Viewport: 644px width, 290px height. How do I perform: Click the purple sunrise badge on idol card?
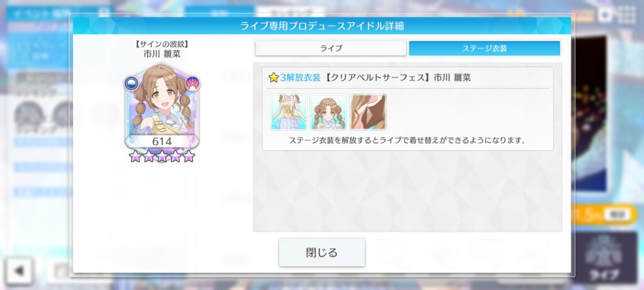click(x=192, y=84)
